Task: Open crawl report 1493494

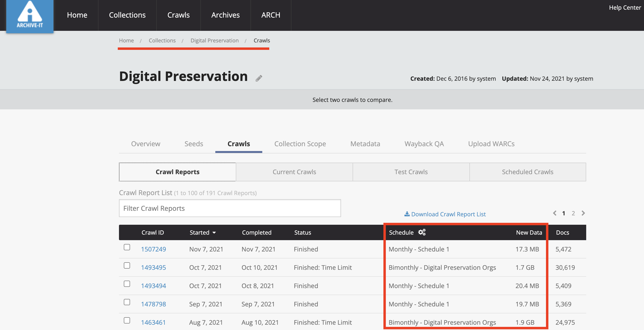Action: pyautogui.click(x=153, y=286)
